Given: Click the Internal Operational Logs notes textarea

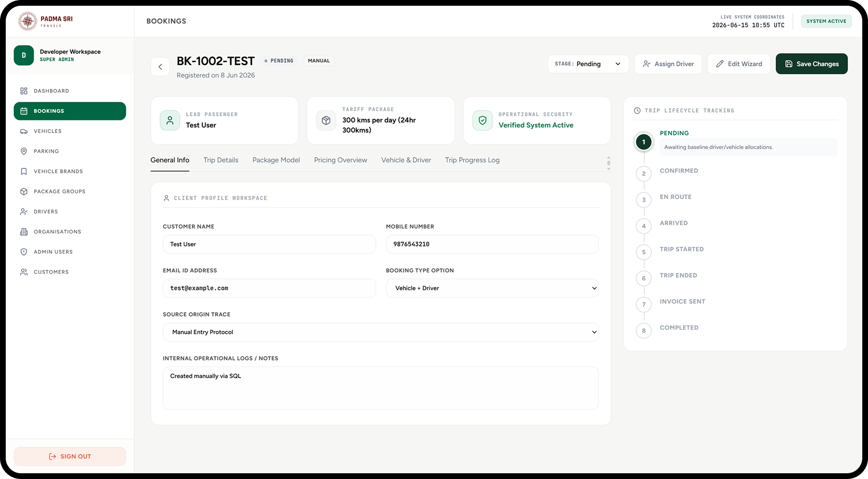Looking at the screenshot, I should [381, 388].
